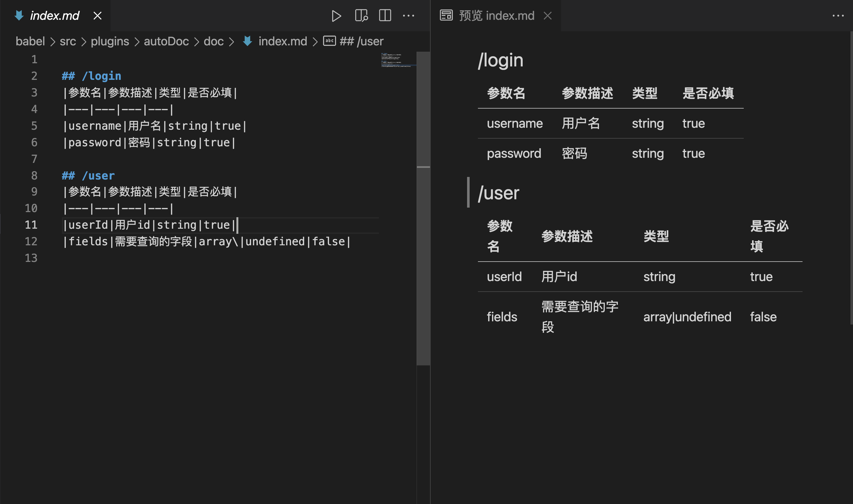Click the markdown file icon in breadcrumb
The image size is (853, 504).
(x=248, y=41)
